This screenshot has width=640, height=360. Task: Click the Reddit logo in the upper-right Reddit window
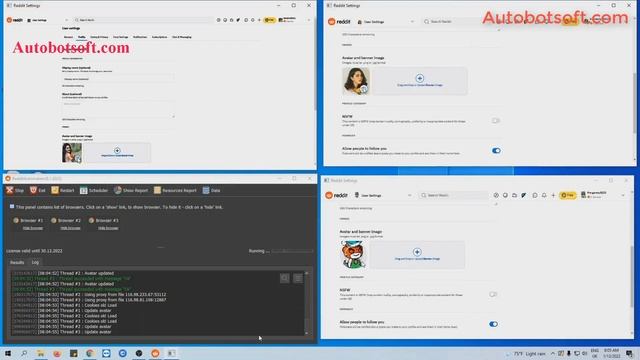(340, 22)
